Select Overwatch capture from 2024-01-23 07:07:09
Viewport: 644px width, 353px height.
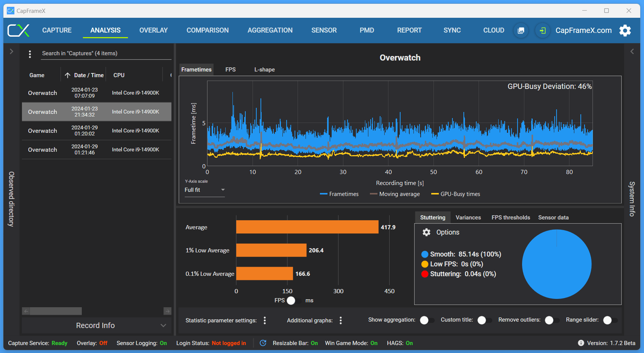[97, 93]
